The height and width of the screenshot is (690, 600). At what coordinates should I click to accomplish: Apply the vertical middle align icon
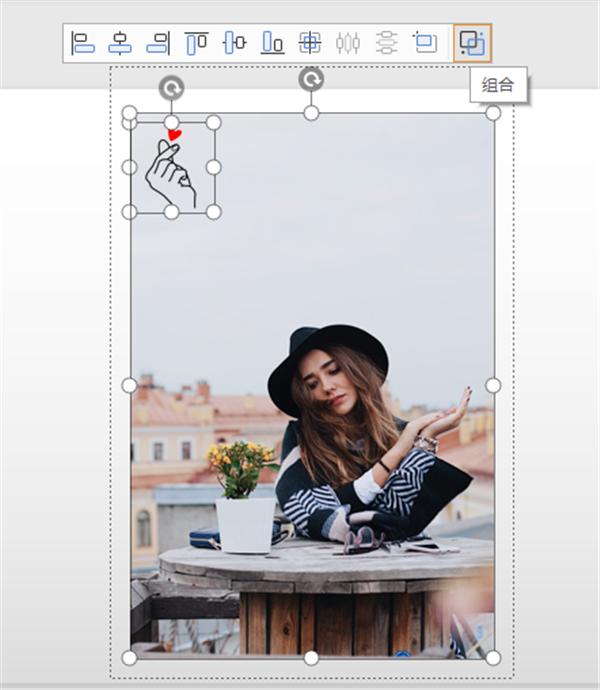[x=235, y=43]
